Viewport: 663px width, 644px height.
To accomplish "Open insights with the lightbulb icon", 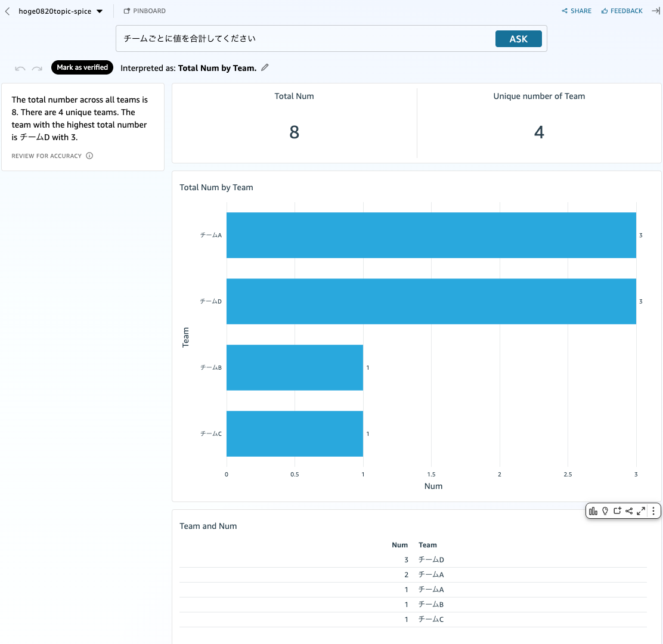I will point(605,511).
